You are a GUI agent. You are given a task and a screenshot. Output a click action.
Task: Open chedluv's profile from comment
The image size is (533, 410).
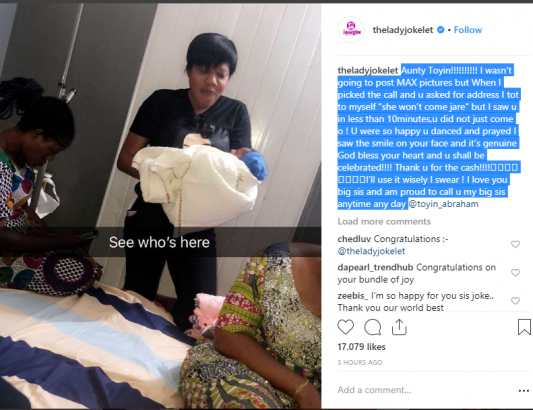(x=354, y=239)
